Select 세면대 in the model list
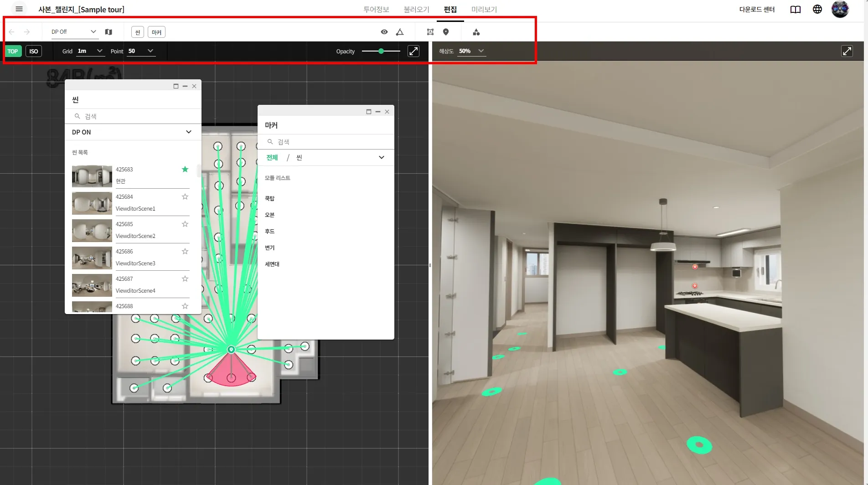 click(x=272, y=264)
